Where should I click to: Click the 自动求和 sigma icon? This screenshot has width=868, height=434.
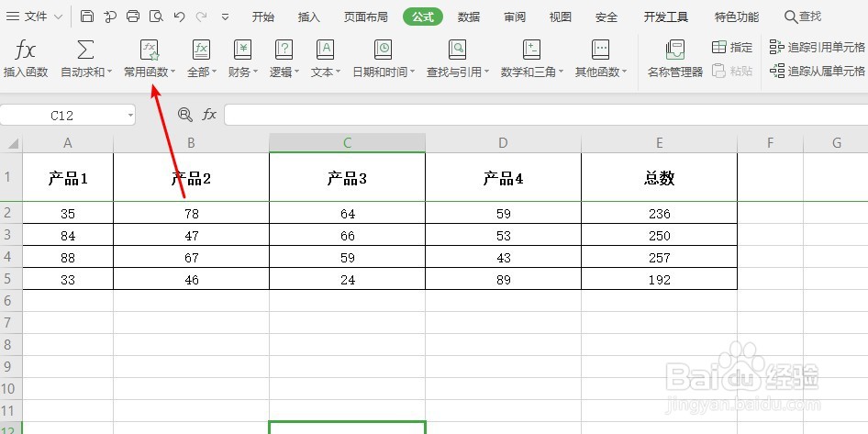point(85,50)
